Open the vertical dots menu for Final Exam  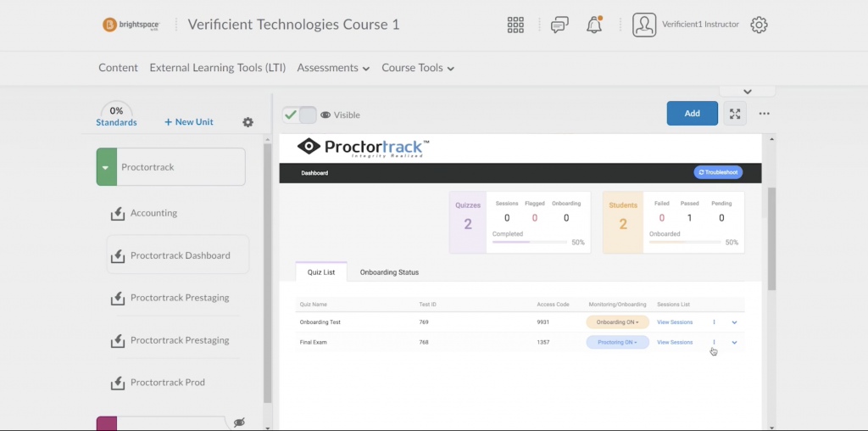(x=714, y=342)
